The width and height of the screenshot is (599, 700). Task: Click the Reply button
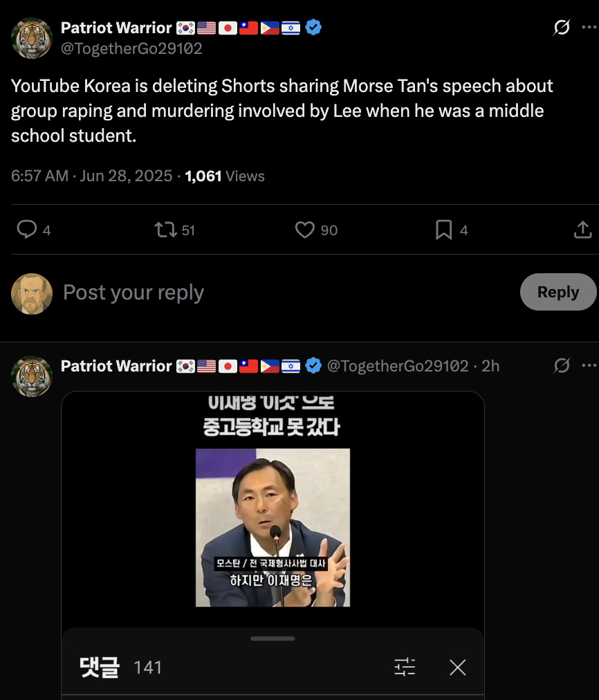pyautogui.click(x=558, y=292)
